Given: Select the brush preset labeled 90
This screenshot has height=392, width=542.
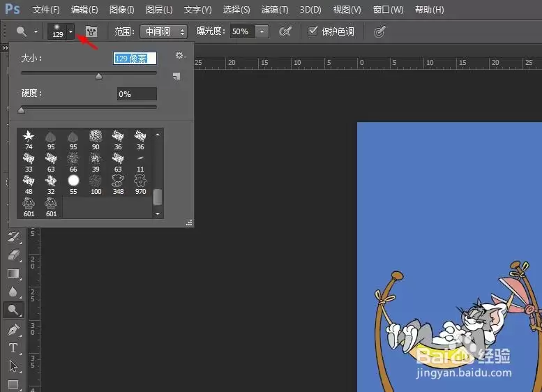Looking at the screenshot, I should pyautogui.click(x=96, y=140).
